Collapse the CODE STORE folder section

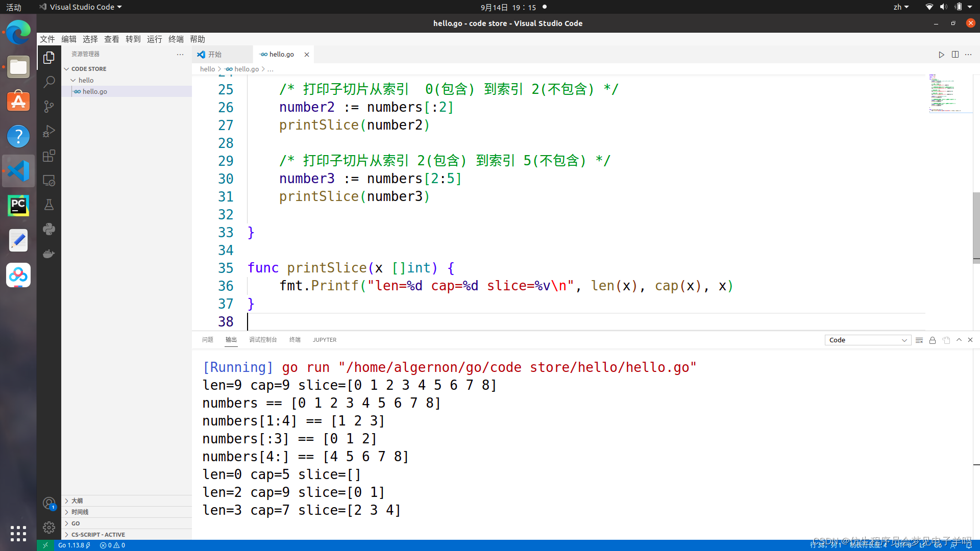127,69
